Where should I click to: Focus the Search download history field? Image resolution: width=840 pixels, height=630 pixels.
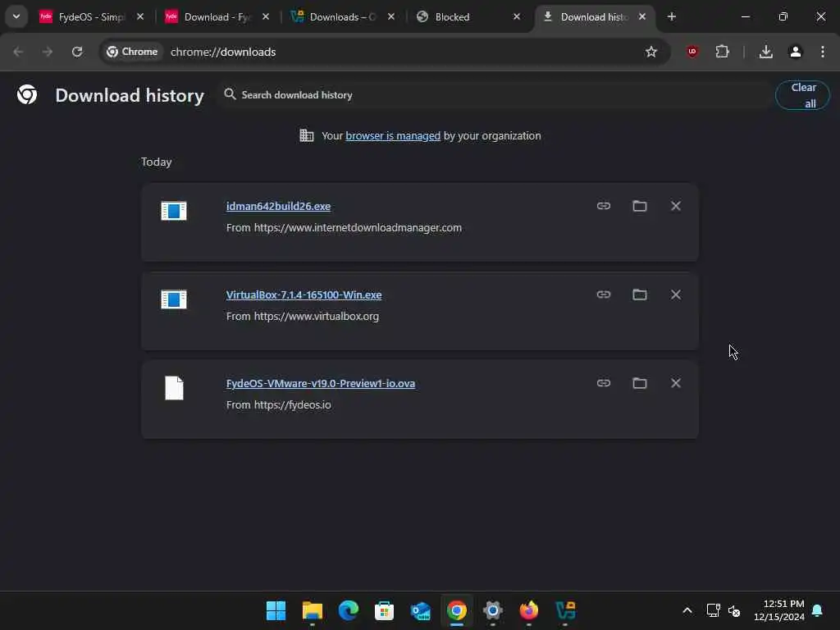coord(493,95)
